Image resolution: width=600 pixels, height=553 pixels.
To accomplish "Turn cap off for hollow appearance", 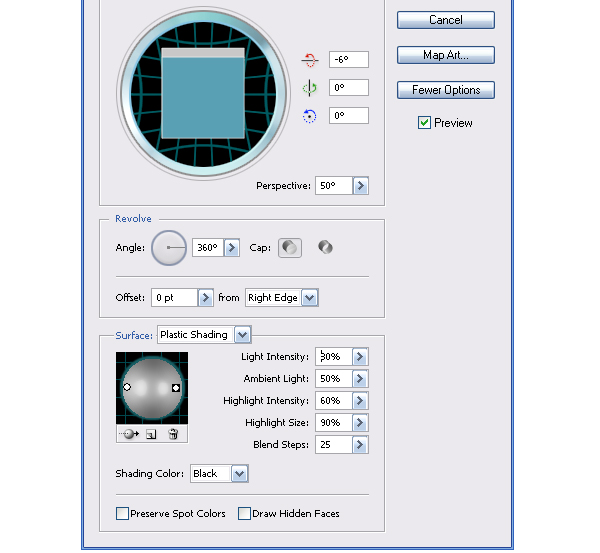I will (x=325, y=247).
